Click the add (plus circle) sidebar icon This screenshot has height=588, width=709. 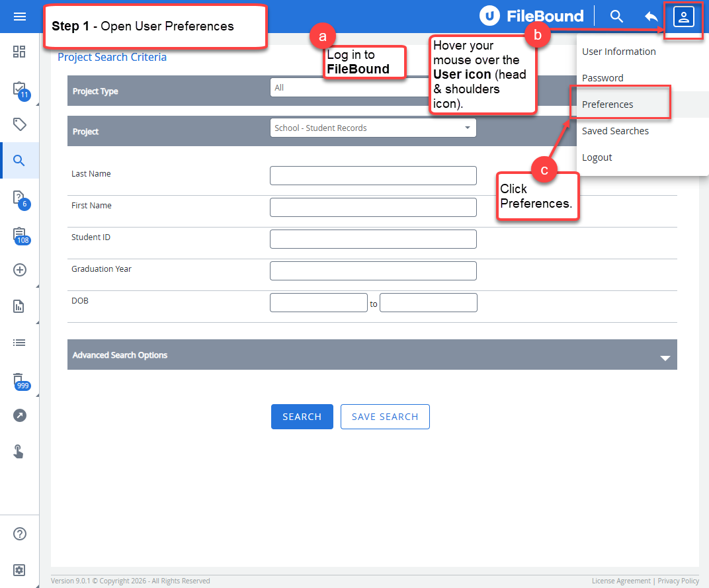click(19, 270)
